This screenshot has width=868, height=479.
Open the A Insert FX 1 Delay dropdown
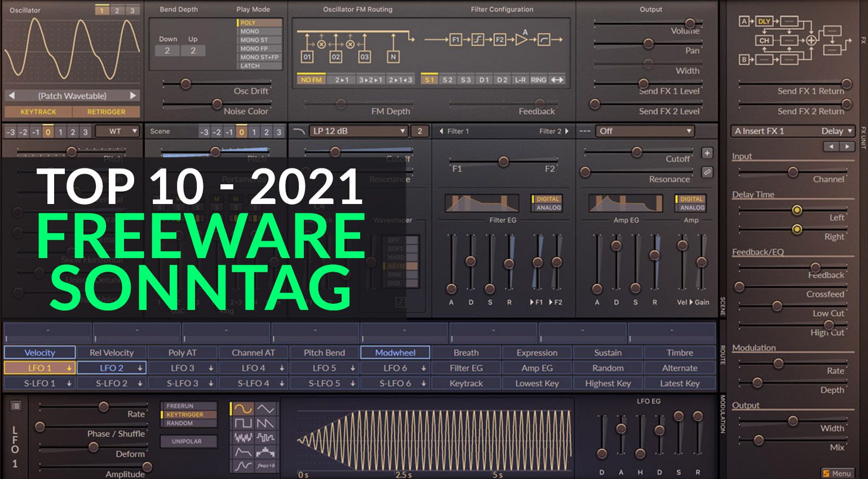pos(792,131)
